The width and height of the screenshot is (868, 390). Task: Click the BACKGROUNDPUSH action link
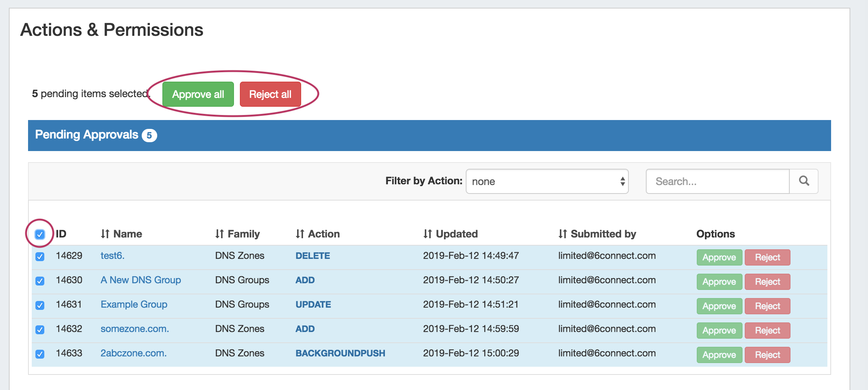click(x=340, y=353)
